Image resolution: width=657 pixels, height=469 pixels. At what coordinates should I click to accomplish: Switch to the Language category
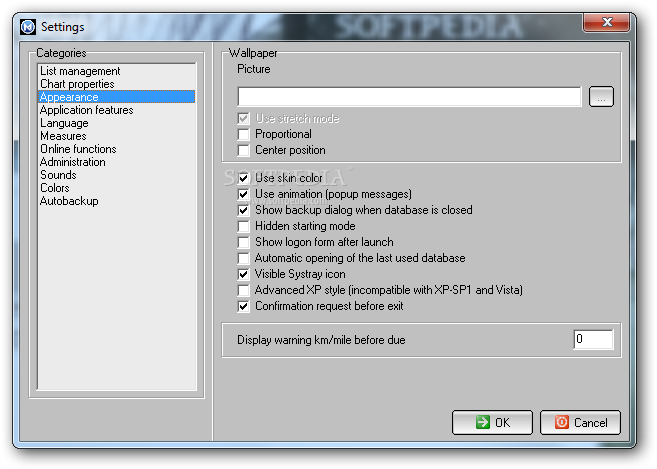tap(116, 123)
